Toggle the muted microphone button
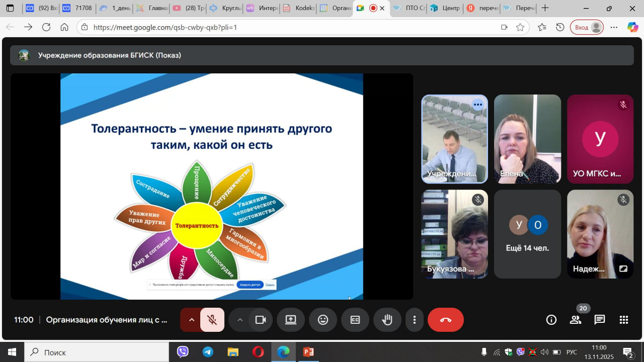644x362 pixels. [212, 320]
